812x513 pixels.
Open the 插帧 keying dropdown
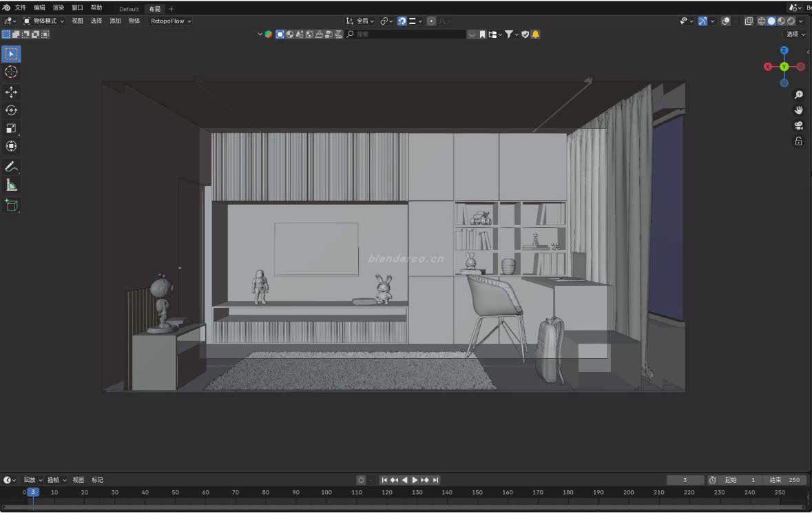coord(57,480)
